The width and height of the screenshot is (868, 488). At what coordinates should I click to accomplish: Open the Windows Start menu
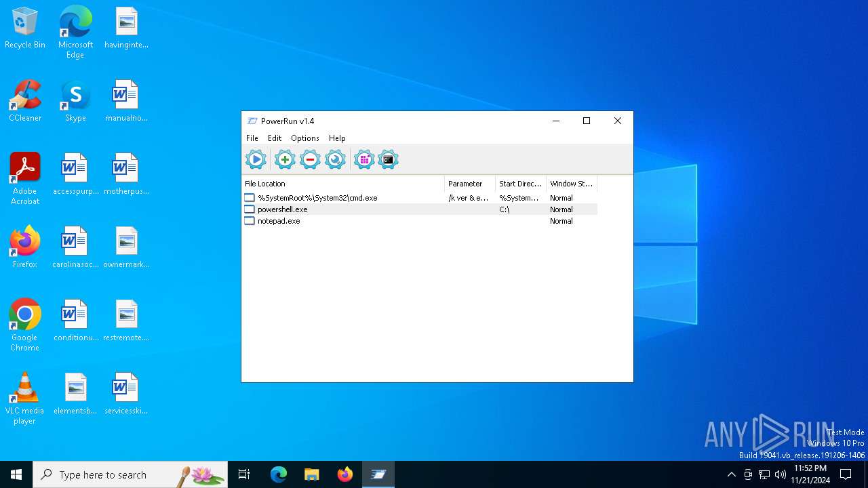tap(16, 474)
